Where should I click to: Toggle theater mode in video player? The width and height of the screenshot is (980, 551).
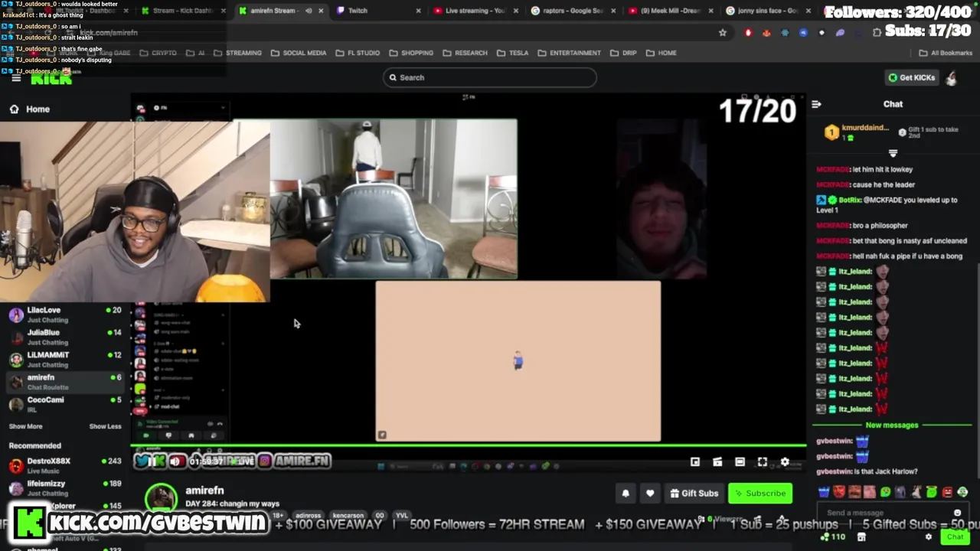740,462
